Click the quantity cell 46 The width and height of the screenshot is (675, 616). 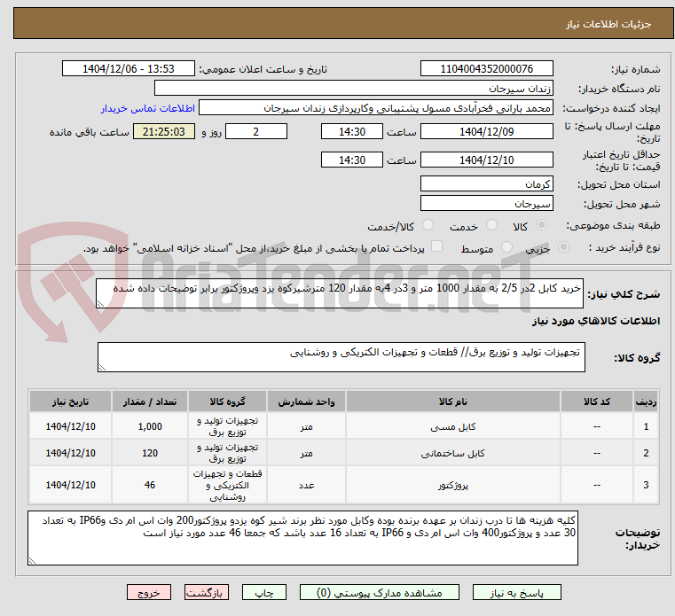[150, 485]
